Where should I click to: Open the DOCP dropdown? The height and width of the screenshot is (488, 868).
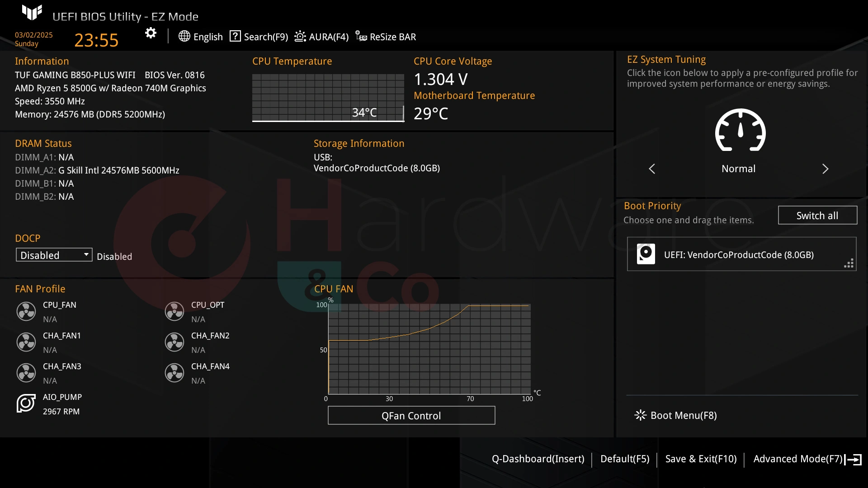[x=54, y=255]
